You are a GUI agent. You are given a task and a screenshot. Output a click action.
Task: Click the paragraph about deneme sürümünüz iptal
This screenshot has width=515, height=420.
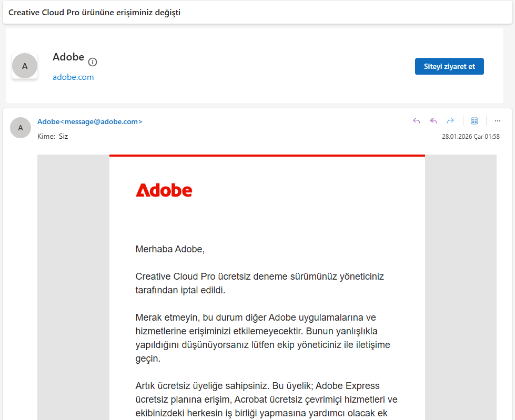point(259,283)
